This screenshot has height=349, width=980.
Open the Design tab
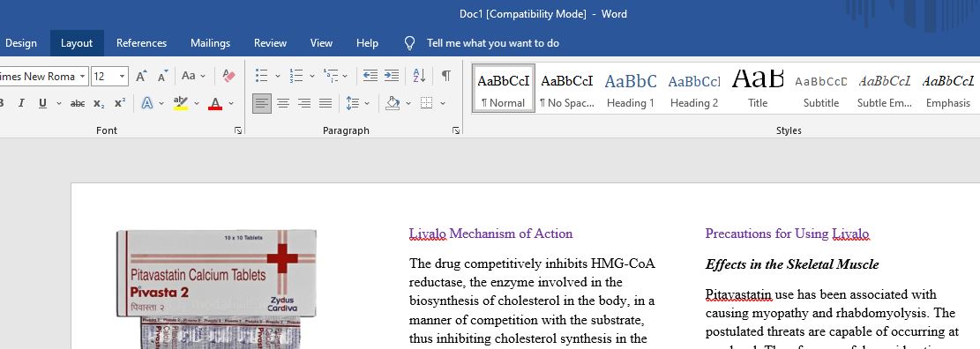[x=20, y=43]
